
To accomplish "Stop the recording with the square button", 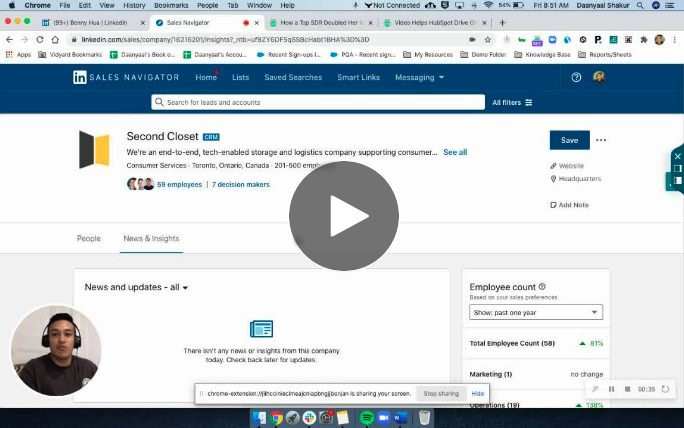I will [627, 389].
